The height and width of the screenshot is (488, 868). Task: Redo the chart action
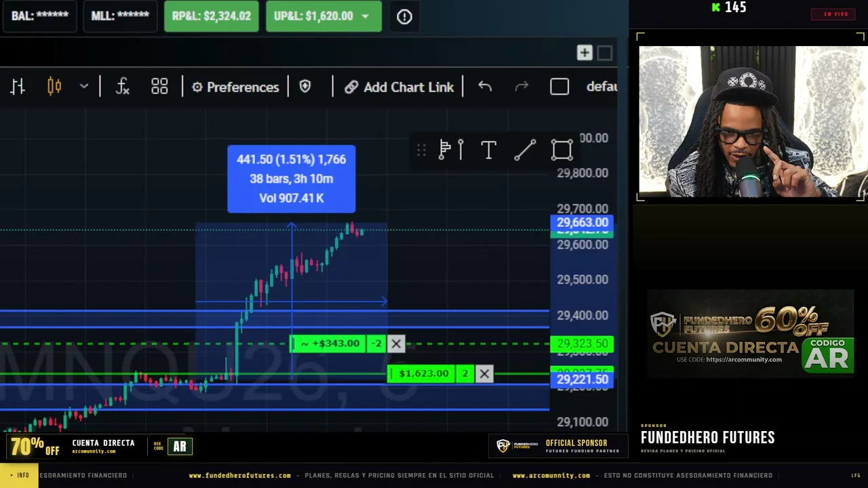coord(521,87)
